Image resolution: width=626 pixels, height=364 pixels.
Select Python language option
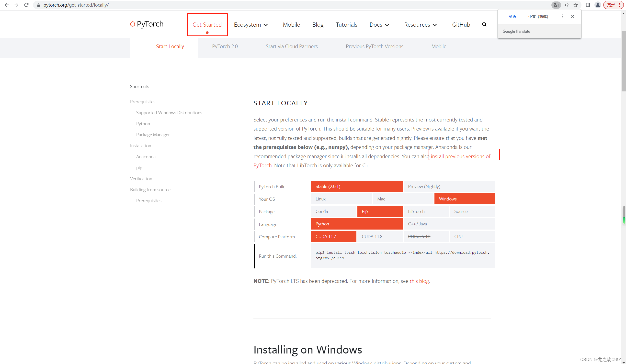[356, 224]
